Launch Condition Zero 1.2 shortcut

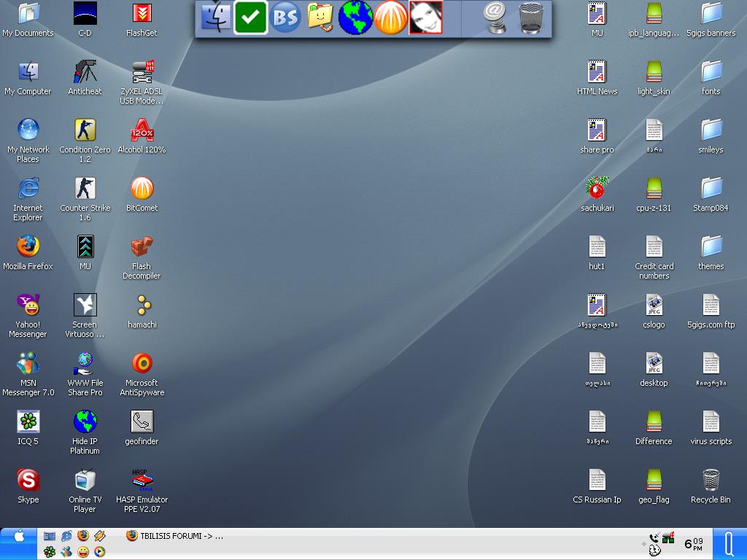tap(85, 141)
